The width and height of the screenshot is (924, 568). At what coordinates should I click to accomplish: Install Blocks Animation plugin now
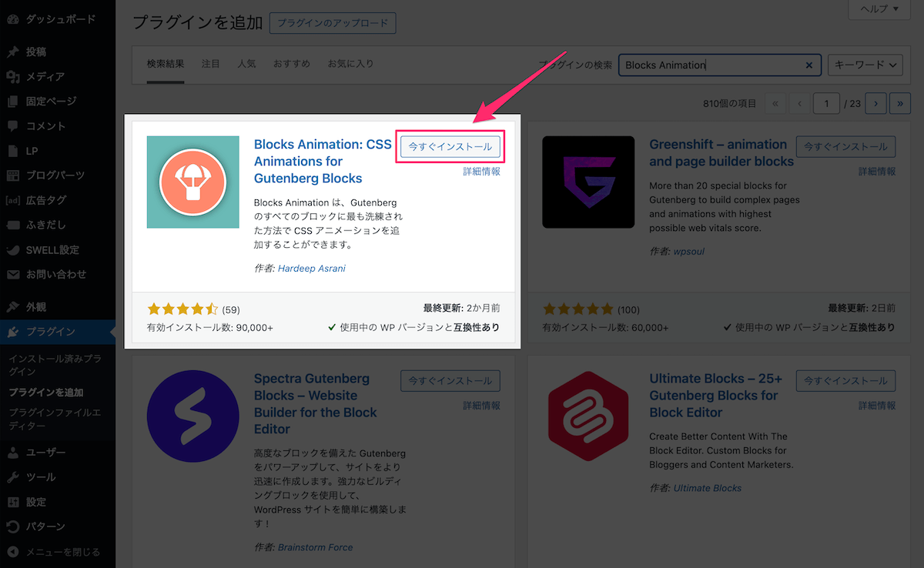pos(450,147)
